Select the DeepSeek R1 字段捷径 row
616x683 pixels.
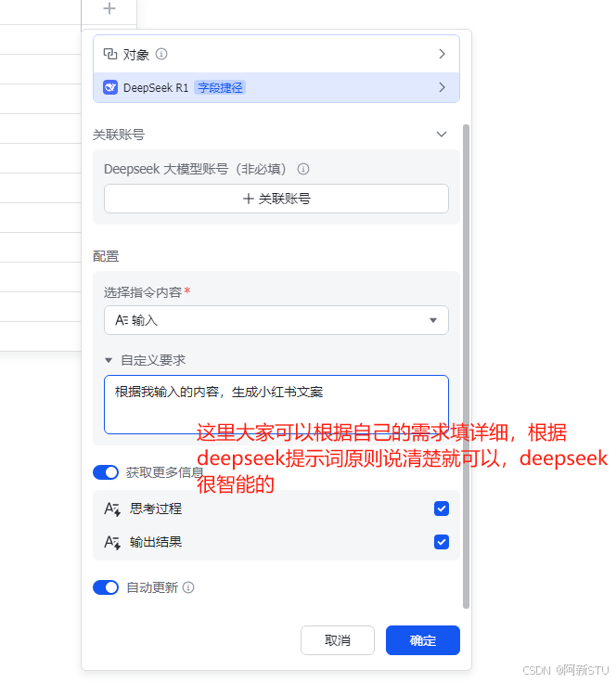point(276,87)
